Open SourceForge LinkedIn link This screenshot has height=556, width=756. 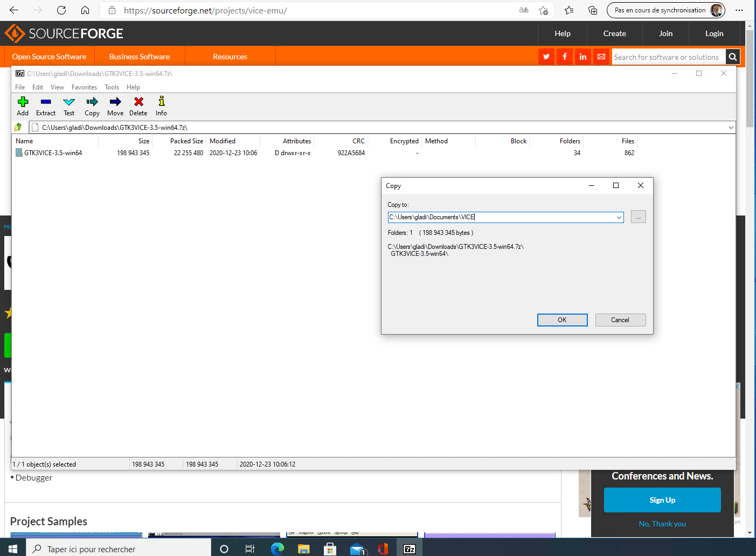pyautogui.click(x=583, y=57)
